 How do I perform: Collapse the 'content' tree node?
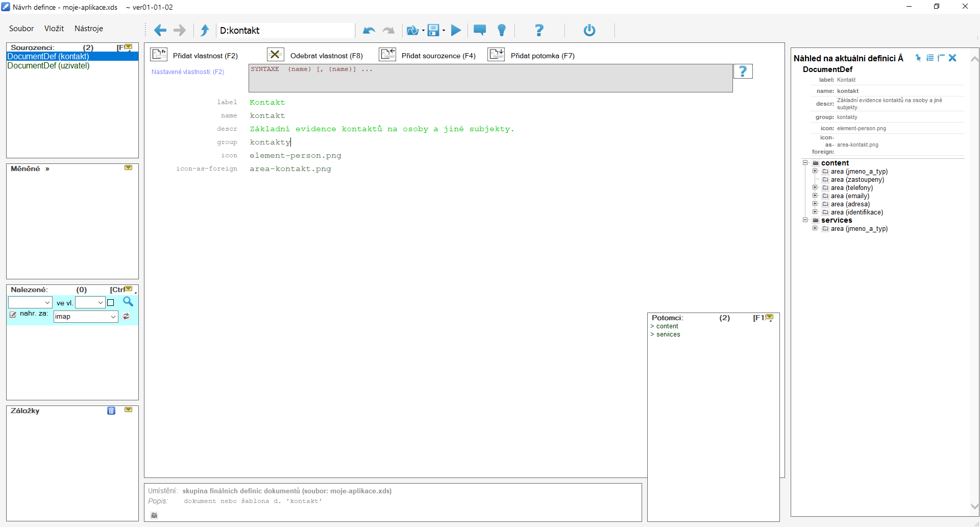pos(805,163)
